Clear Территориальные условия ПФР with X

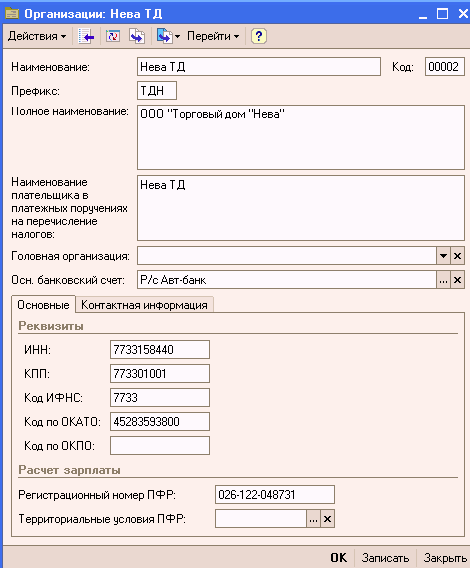pyautogui.click(x=327, y=519)
